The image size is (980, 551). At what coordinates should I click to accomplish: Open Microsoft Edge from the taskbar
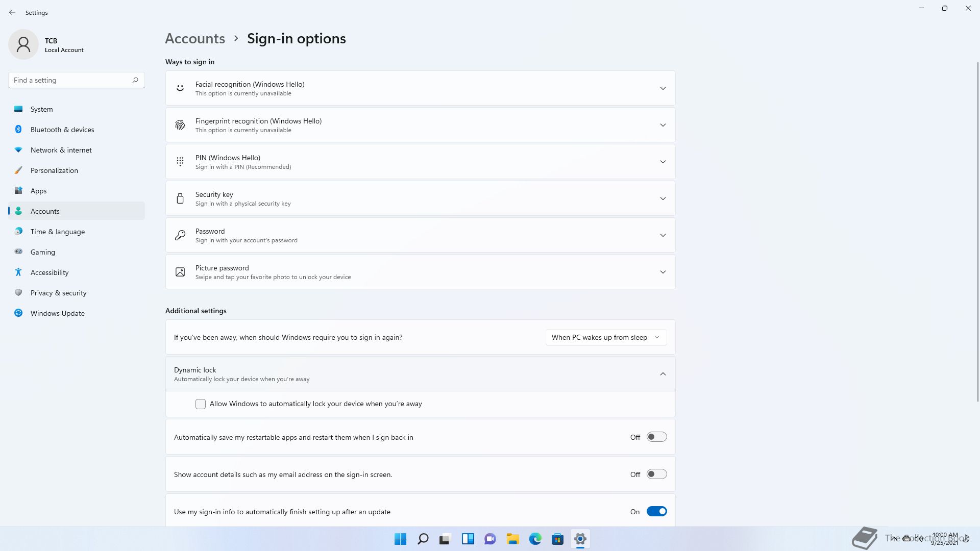click(x=535, y=539)
